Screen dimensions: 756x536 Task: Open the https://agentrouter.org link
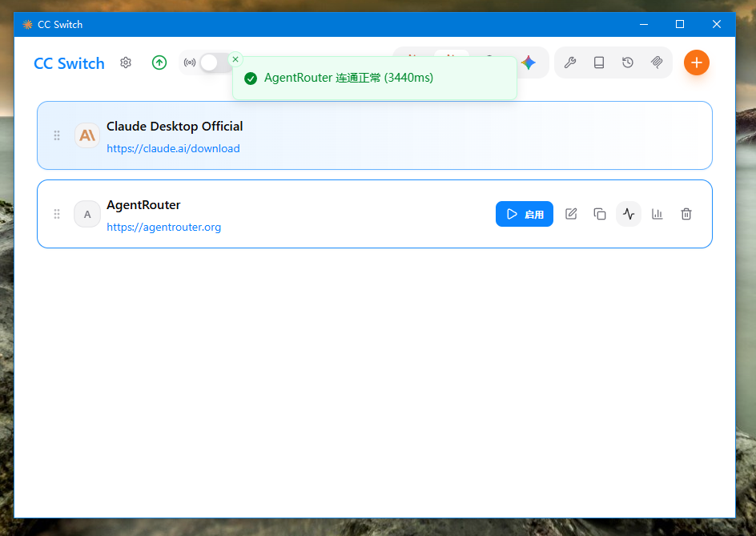pos(164,228)
